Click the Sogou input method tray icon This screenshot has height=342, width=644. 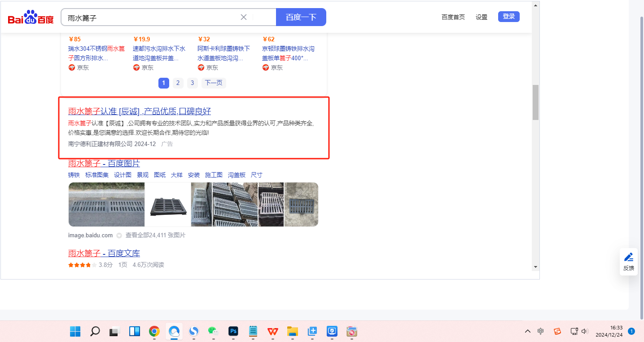(x=557, y=331)
